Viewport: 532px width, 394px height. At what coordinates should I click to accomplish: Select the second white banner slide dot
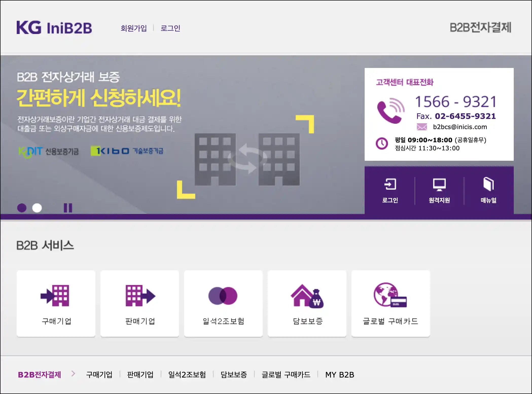tap(37, 208)
